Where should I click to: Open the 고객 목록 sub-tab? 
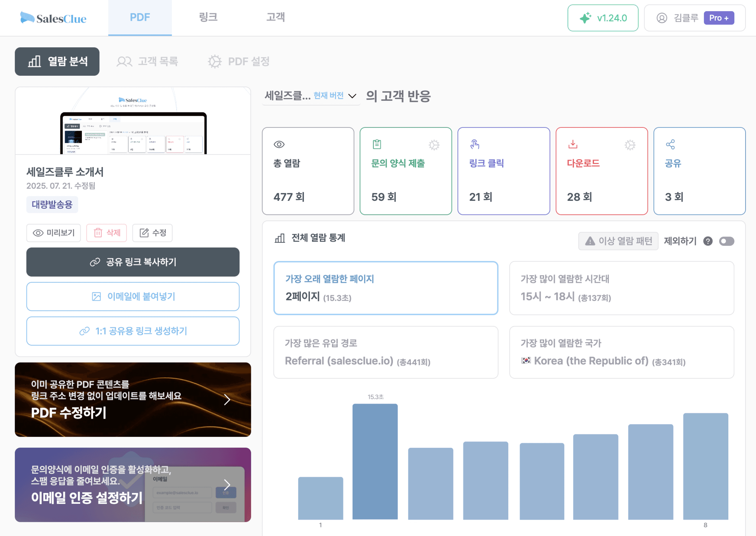147,61
